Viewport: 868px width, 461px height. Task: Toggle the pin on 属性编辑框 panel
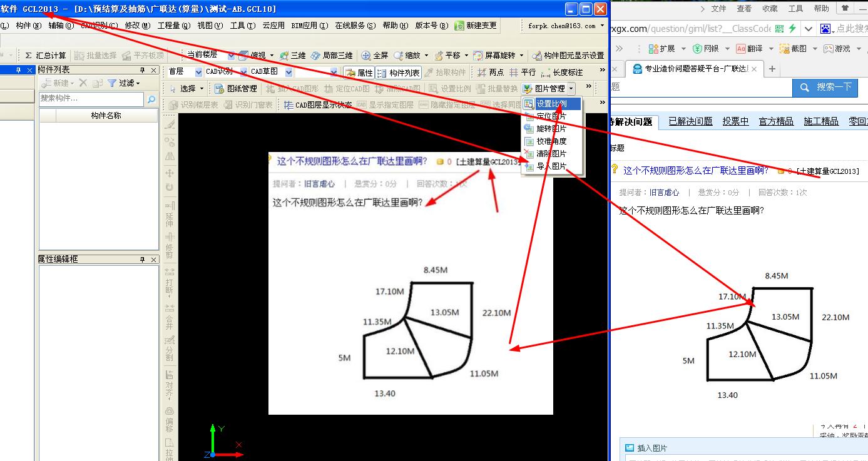(143, 259)
